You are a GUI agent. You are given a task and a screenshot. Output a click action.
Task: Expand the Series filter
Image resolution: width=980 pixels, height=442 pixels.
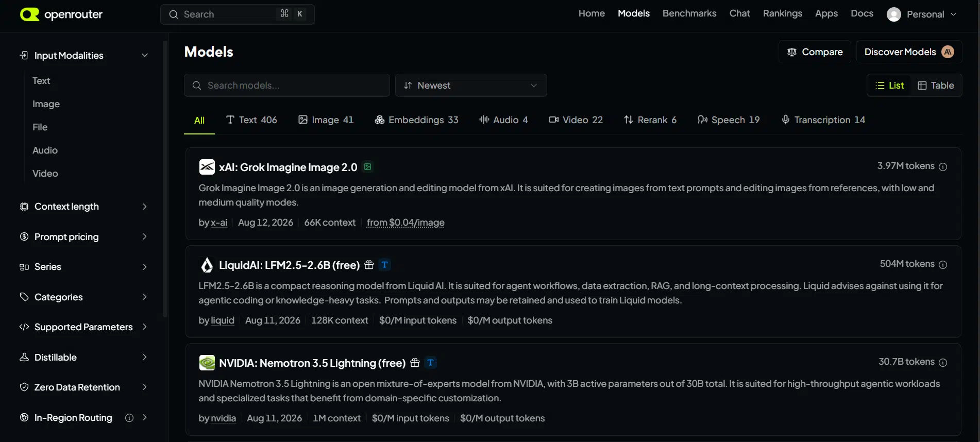[x=83, y=267]
